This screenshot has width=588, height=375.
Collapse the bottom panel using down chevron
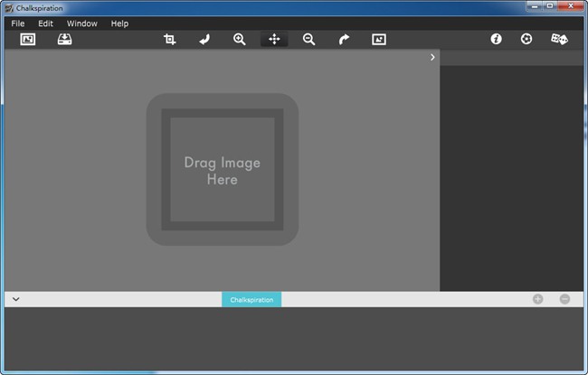coord(16,299)
